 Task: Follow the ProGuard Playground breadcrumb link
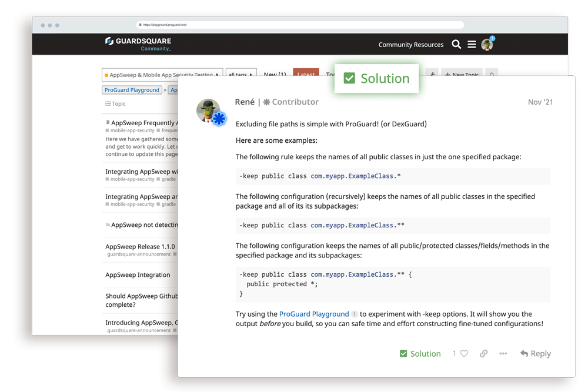pyautogui.click(x=132, y=90)
